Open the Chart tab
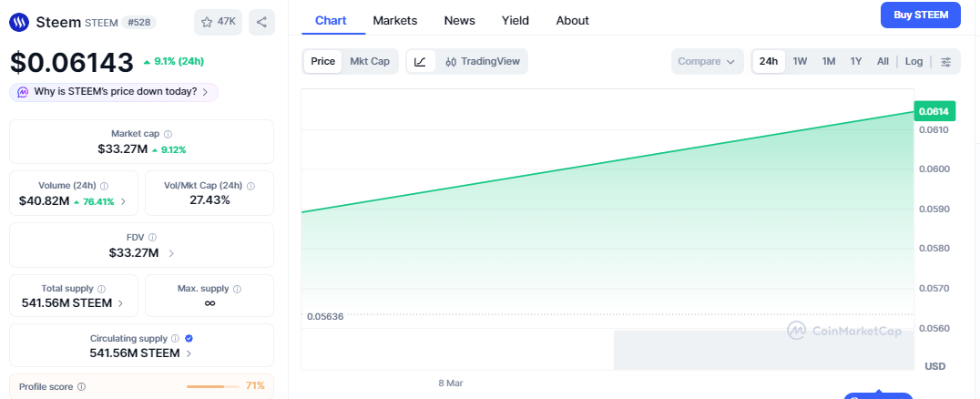The height and width of the screenshot is (399, 980). 331,21
